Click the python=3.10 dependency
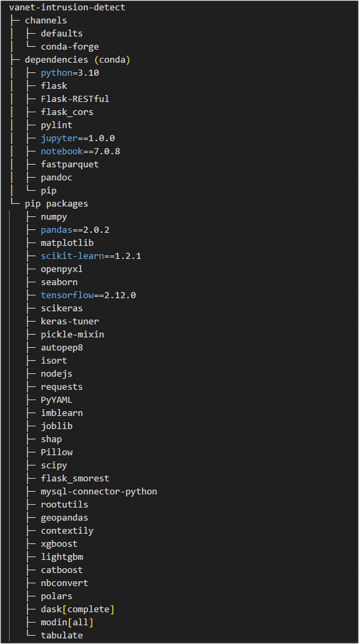Viewport: 359px width, 644px height. (x=70, y=73)
